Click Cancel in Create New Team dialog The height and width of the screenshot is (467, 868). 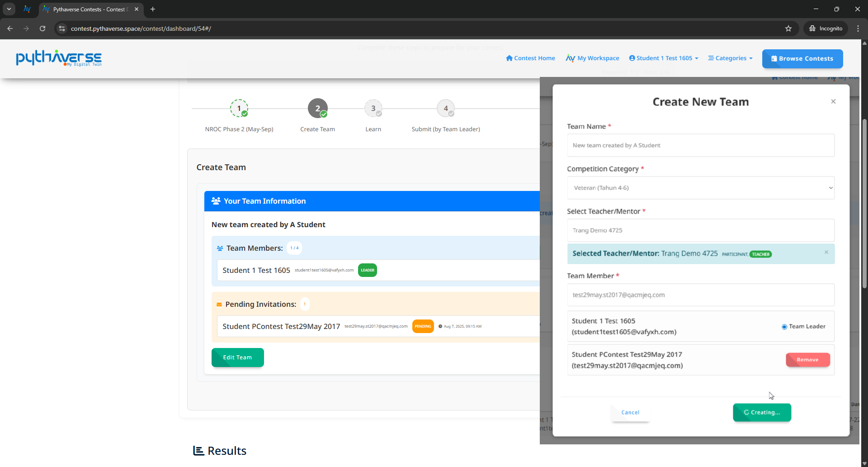pyautogui.click(x=630, y=412)
